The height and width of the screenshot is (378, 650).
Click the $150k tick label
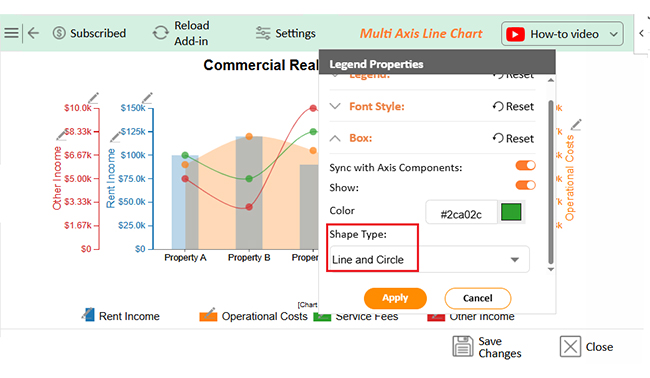click(133, 108)
